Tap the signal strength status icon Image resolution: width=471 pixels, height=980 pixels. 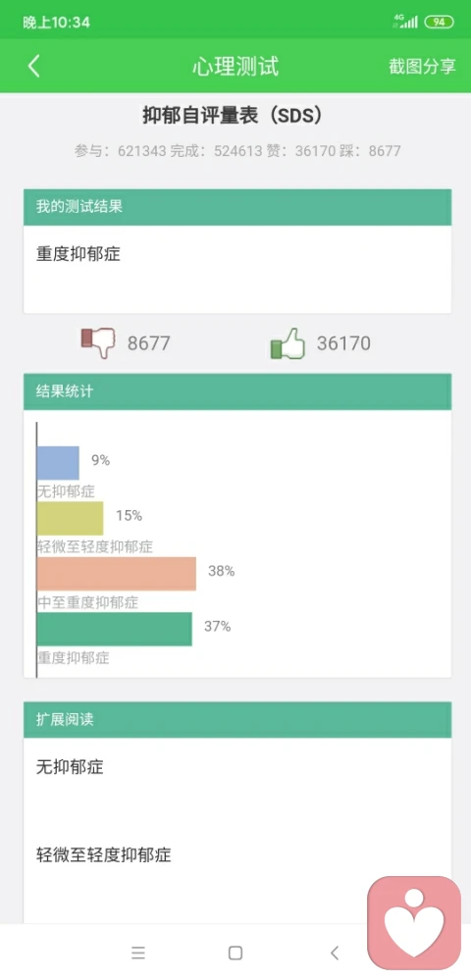405,22
